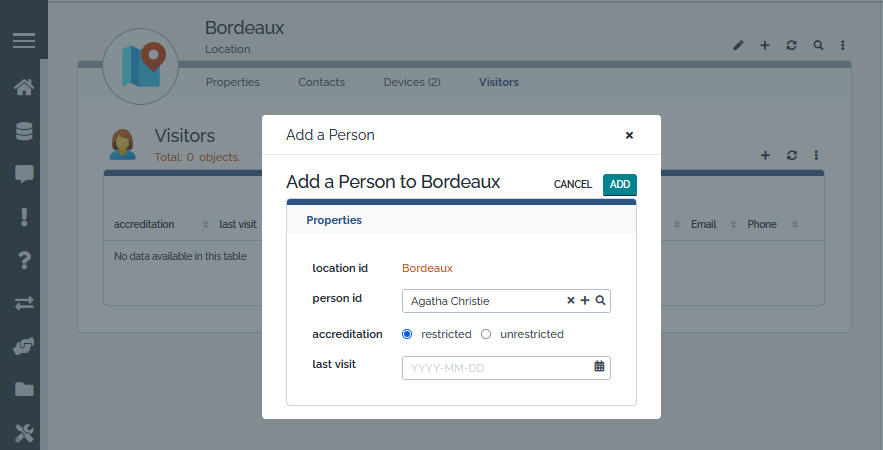The height and width of the screenshot is (450, 883).
Task: Sort by Email column
Action: [x=703, y=224]
